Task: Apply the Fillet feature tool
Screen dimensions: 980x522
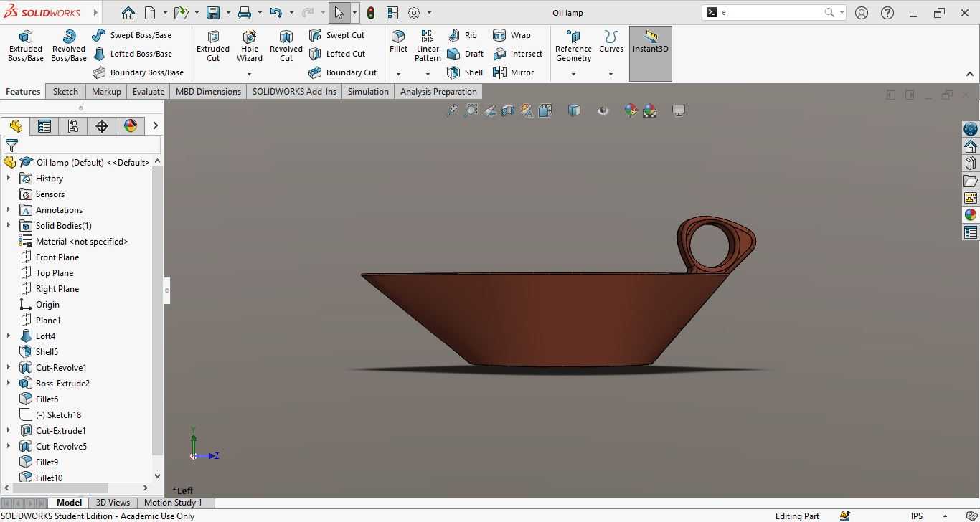Action: pyautogui.click(x=398, y=42)
